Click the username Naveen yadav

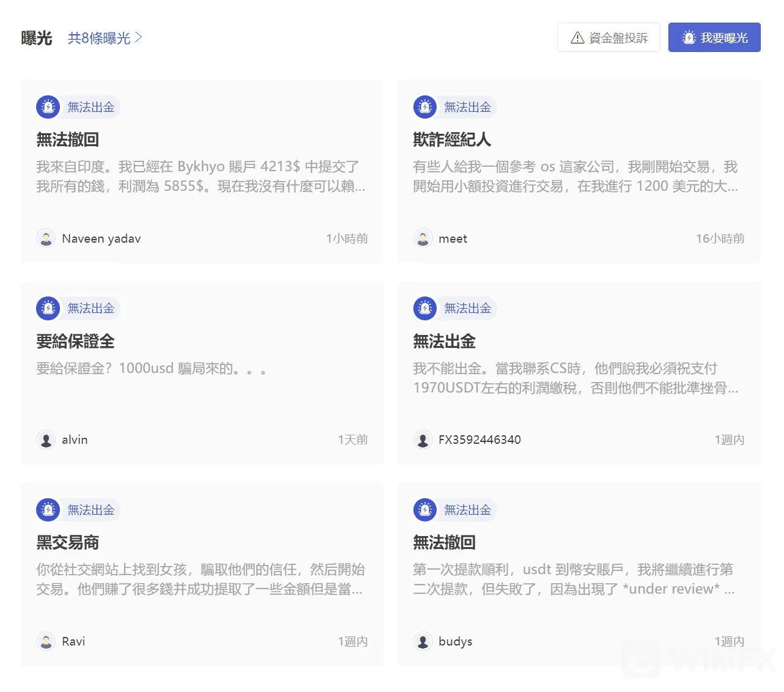coord(102,238)
